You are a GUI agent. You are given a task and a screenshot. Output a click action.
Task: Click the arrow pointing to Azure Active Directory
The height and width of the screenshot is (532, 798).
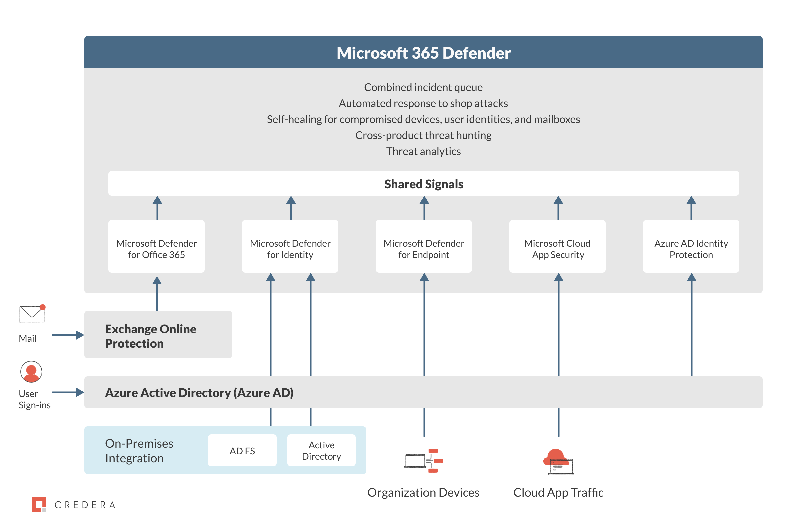click(x=68, y=393)
